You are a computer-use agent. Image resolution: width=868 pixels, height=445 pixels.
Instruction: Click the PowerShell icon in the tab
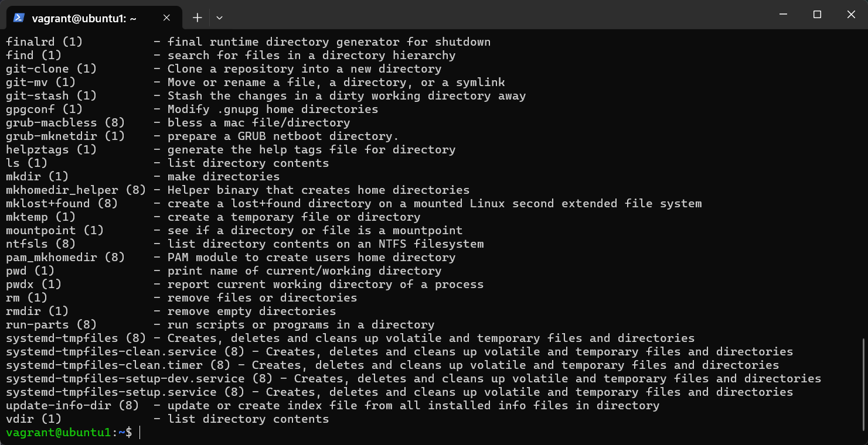click(19, 18)
